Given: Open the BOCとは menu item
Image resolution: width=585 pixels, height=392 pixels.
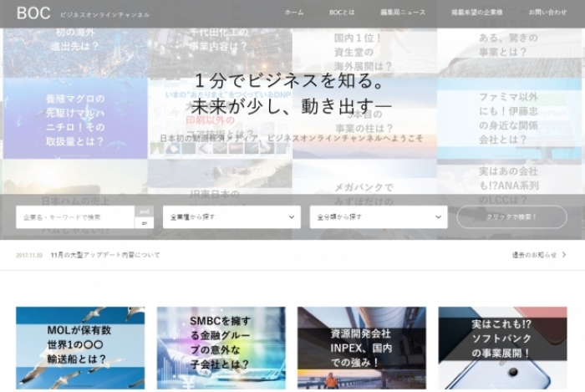Looking at the screenshot, I should 342,13.
